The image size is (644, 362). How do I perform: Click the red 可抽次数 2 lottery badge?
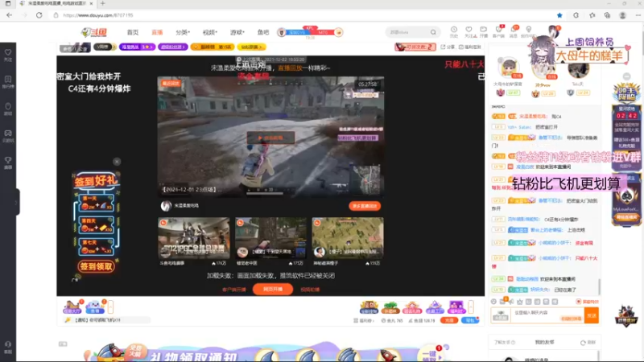(415, 47)
